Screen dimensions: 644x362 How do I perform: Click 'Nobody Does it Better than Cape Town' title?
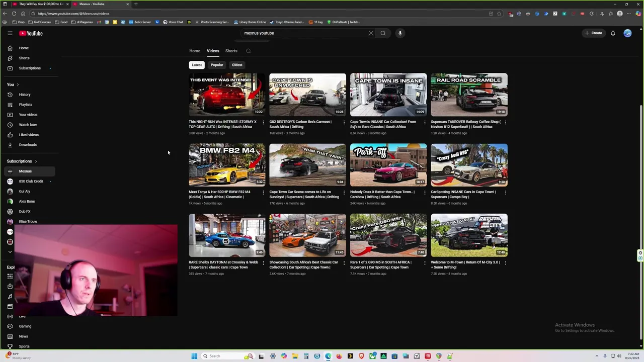(382, 194)
